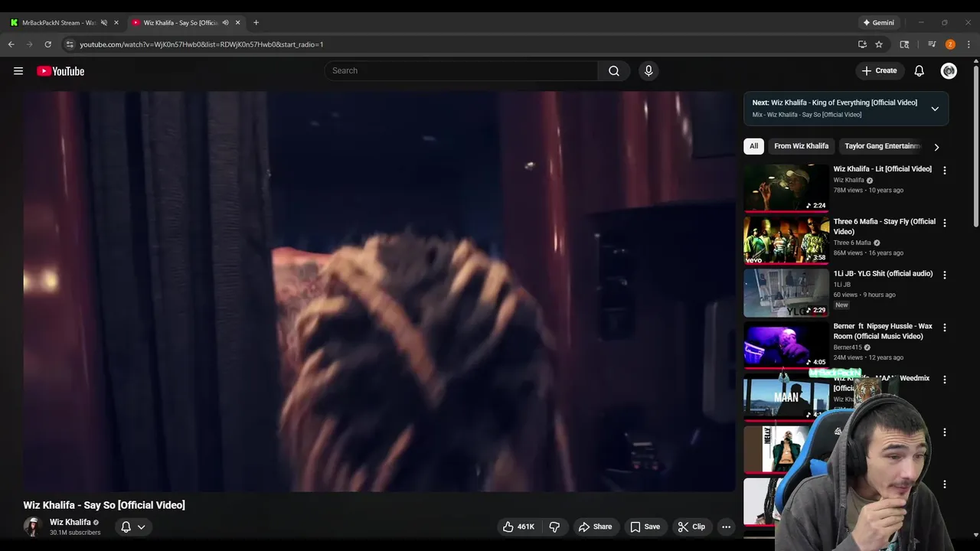
Task: Open the Wiz Khalifa channel avatar
Action: (x=32, y=527)
